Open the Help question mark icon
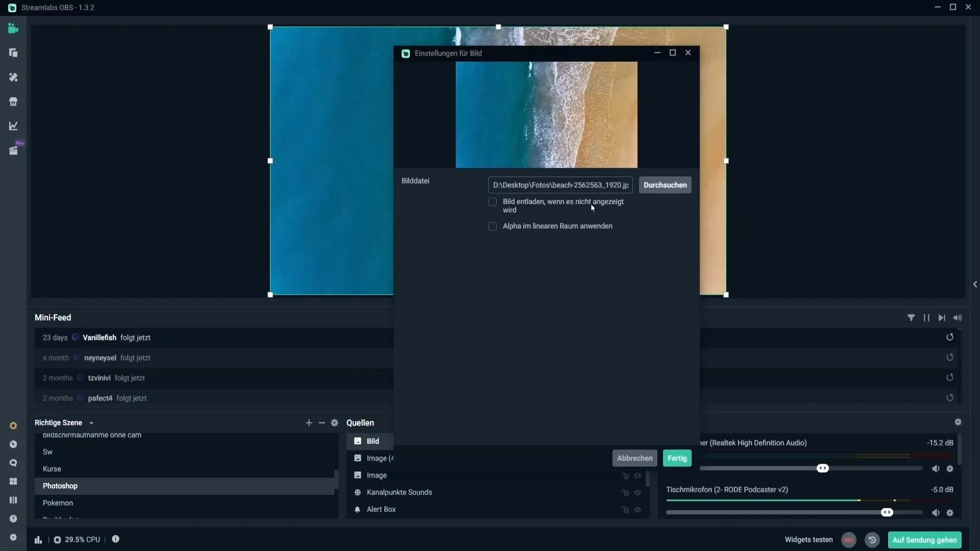Screen dimensions: 980x551 [13, 519]
